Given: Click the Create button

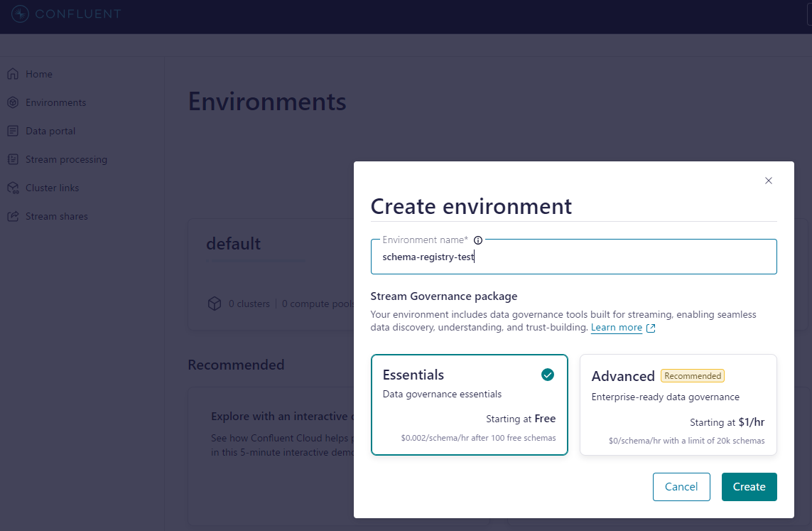Looking at the screenshot, I should coord(749,487).
